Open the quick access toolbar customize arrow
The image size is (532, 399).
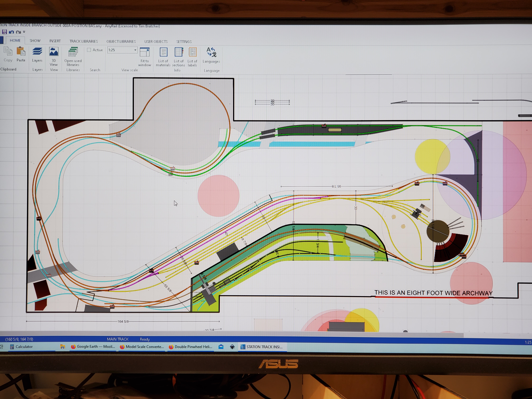24,32
